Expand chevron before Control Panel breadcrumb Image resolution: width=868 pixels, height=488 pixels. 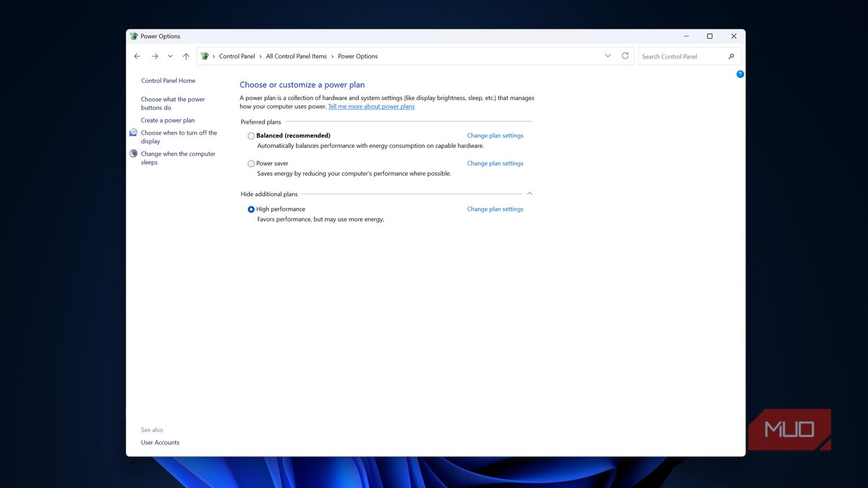tap(214, 56)
